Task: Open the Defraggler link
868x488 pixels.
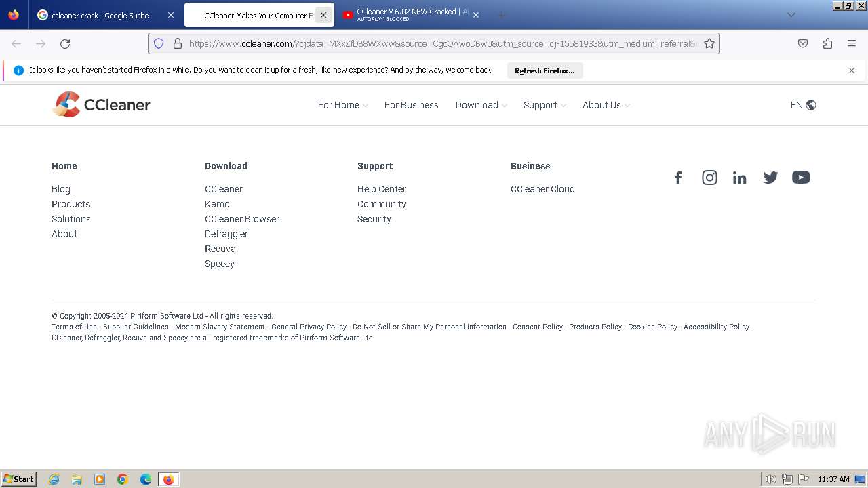Action: (x=226, y=234)
